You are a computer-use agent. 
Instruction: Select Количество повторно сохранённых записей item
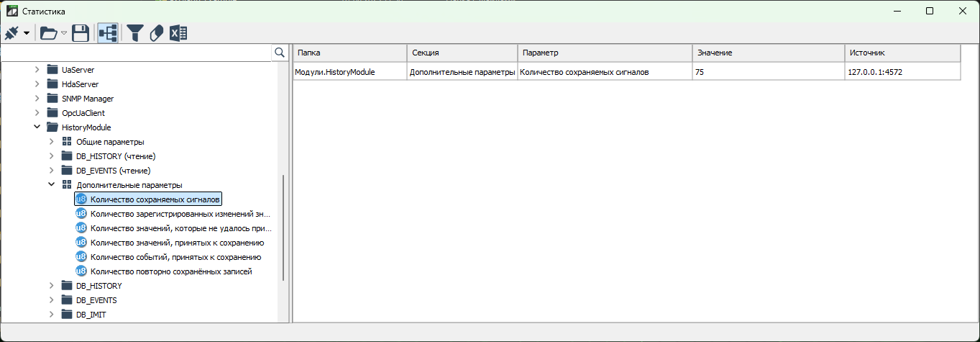[x=171, y=271]
